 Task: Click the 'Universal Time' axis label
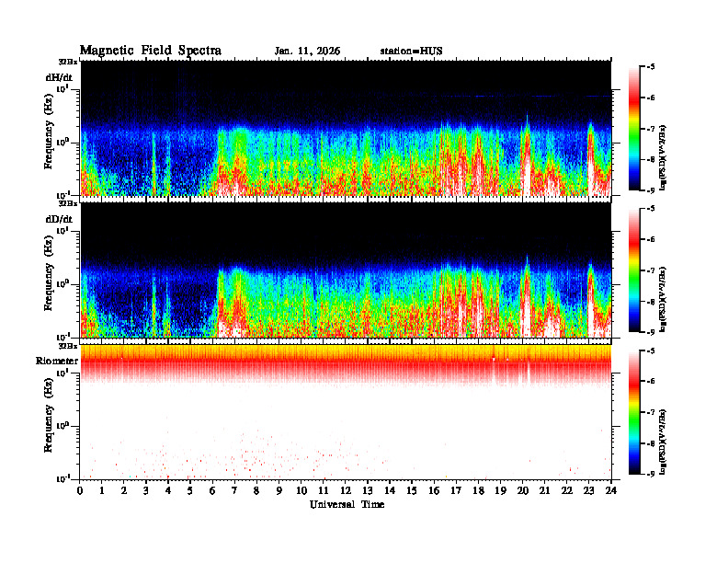pos(347,504)
